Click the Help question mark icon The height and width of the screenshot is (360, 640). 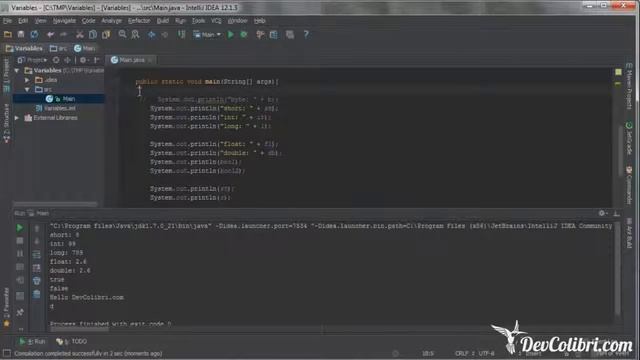click(x=306, y=35)
